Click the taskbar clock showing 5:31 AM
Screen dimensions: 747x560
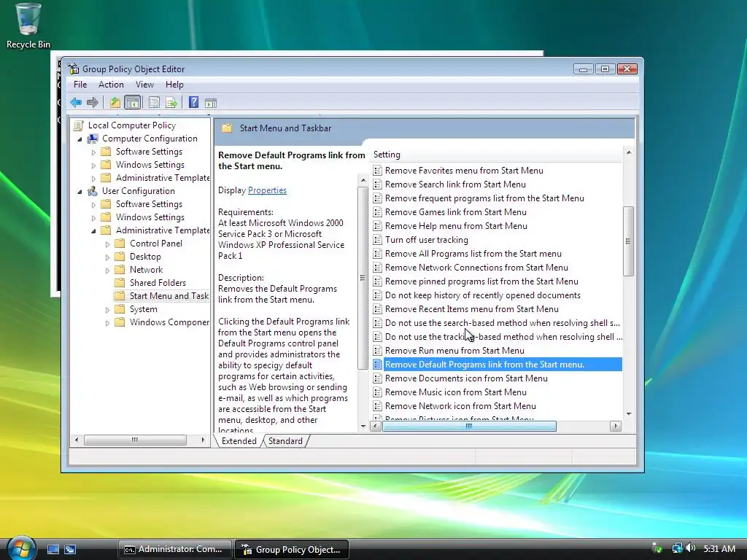[x=719, y=548]
